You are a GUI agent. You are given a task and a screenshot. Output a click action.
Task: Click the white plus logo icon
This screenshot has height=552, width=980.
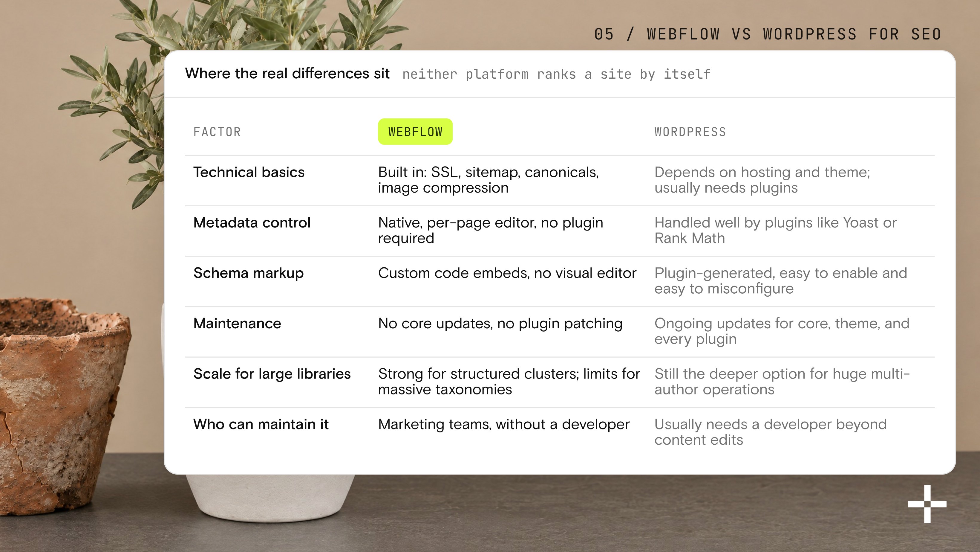pyautogui.click(x=927, y=504)
